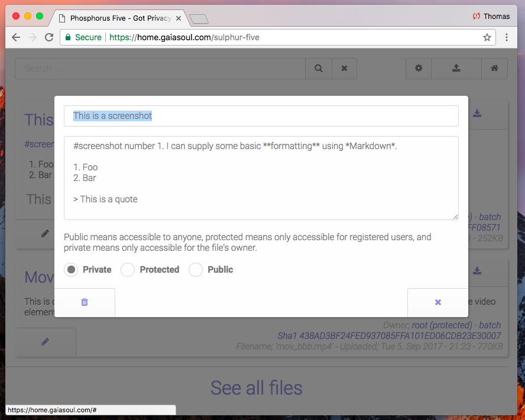Download the movie file via download icon
Image resolution: width=525 pixels, height=420 pixels.
(x=477, y=270)
